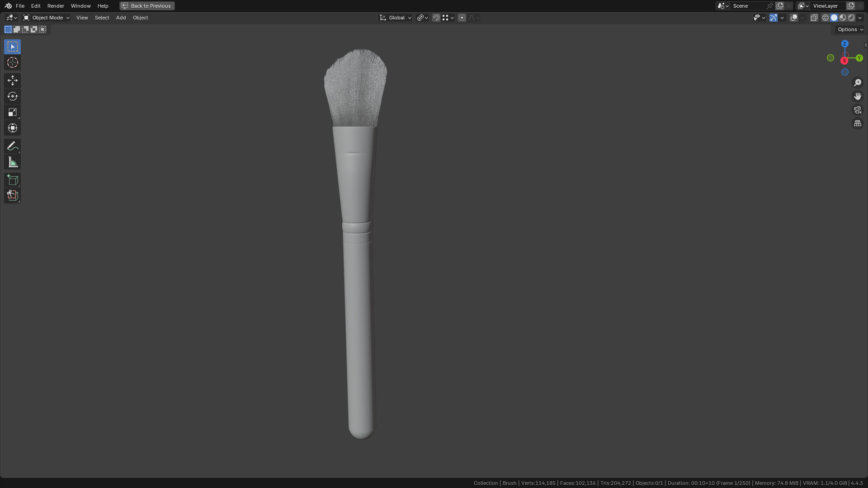The image size is (868, 488).
Task: Click the red X axis gizmo handle
Action: 844,61
